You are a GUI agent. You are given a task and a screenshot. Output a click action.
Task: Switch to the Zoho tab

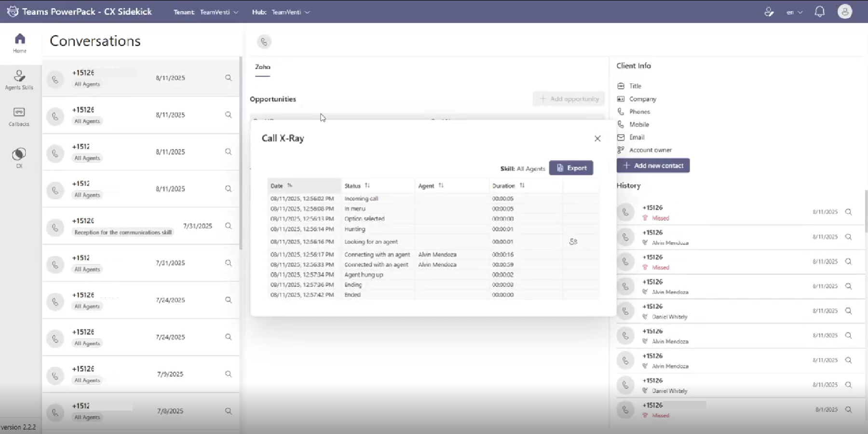coord(263,67)
